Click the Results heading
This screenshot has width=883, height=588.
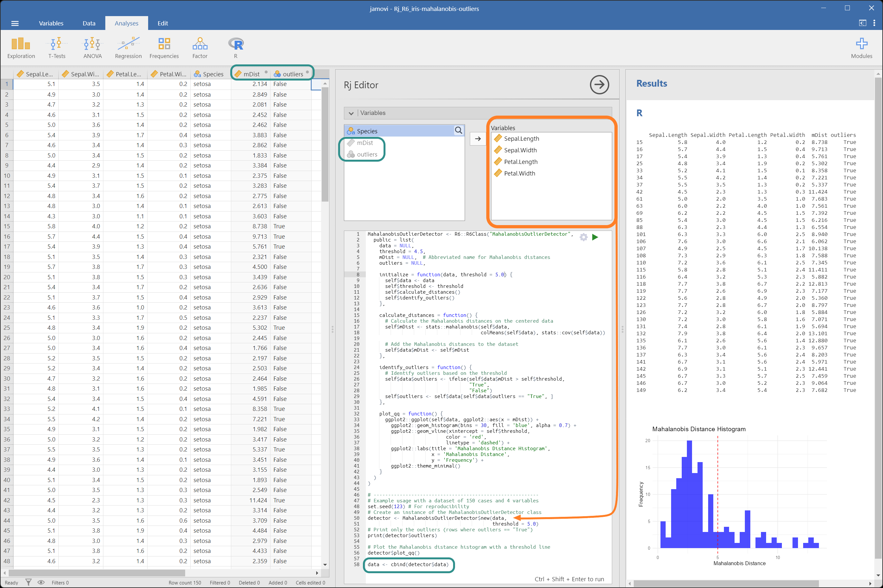point(651,83)
